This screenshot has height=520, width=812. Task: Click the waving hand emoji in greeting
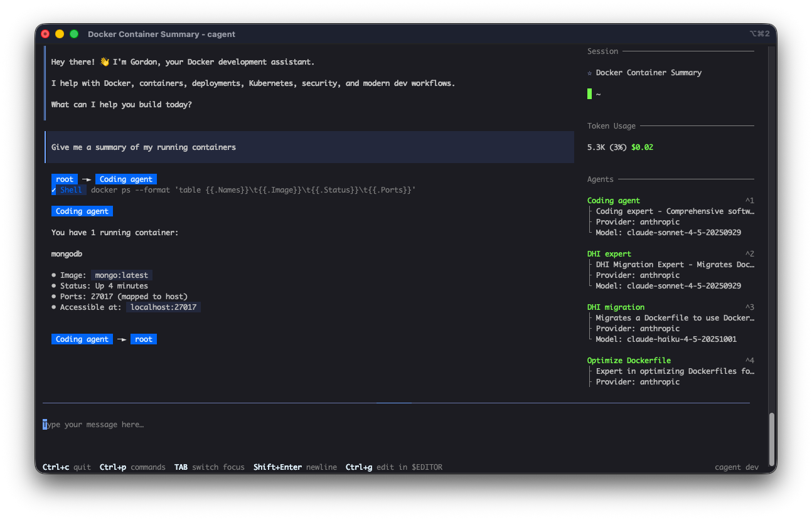click(x=104, y=62)
